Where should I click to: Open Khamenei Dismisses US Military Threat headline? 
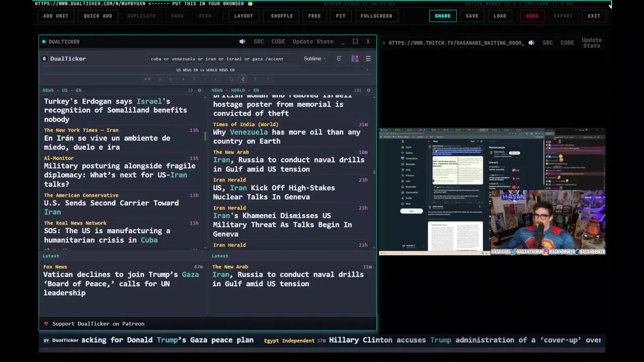click(282, 225)
